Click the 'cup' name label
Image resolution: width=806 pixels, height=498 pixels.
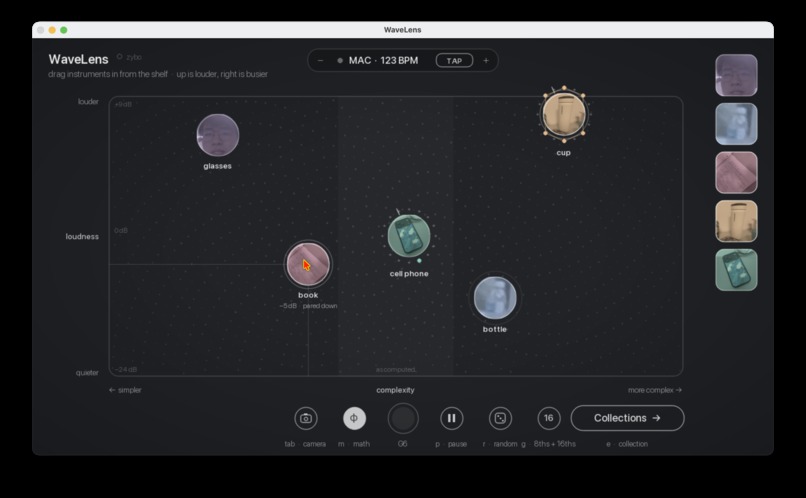pyautogui.click(x=563, y=153)
